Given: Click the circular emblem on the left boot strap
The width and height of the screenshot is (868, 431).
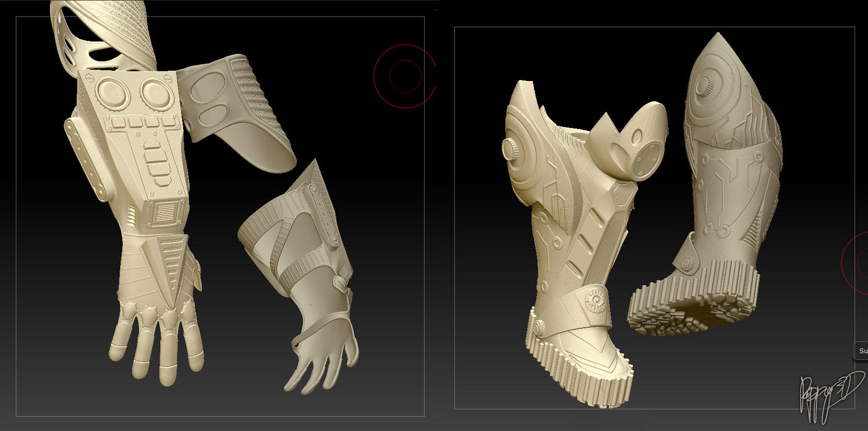Looking at the screenshot, I should click(x=597, y=300).
